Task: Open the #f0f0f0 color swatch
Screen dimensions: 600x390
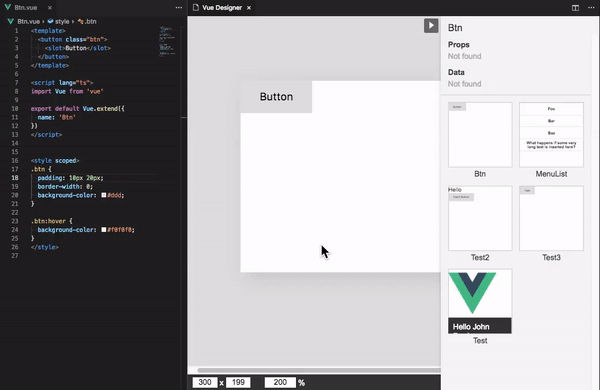Action: click(104, 230)
